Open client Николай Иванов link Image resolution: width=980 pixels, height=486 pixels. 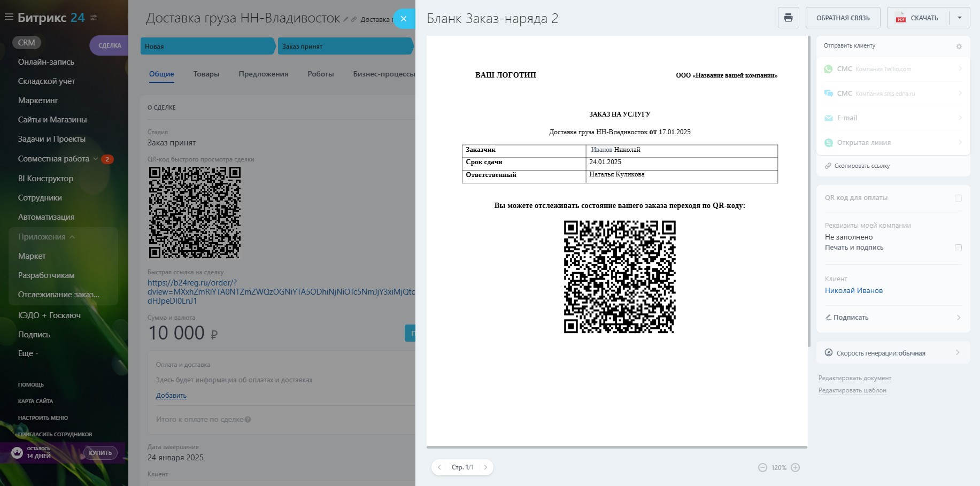(x=854, y=291)
